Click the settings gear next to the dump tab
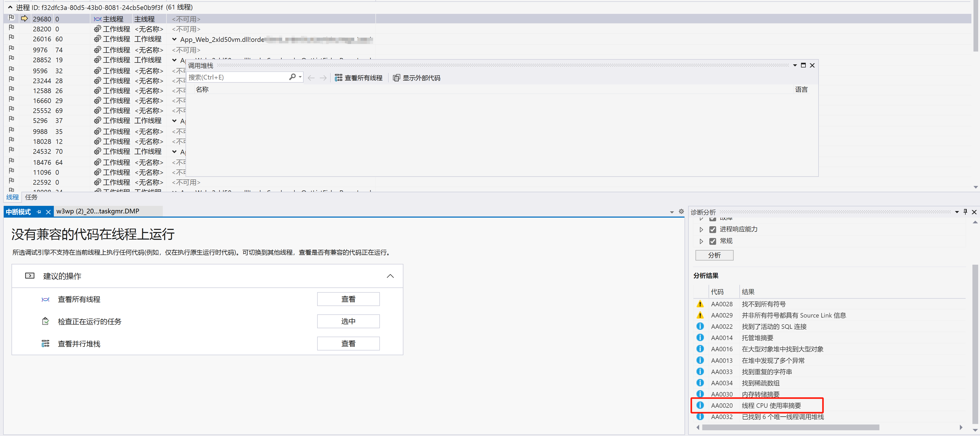The height and width of the screenshot is (436, 980). pos(681,211)
